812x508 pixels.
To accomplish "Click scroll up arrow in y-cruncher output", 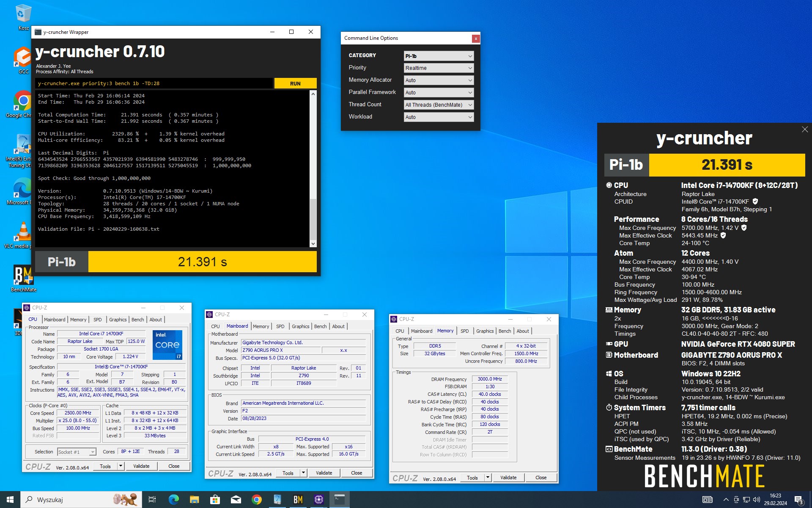I will tap(313, 94).
